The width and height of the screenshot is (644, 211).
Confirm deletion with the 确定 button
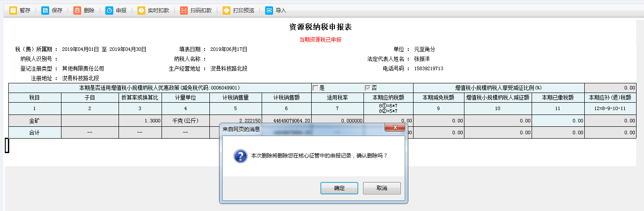[339, 188]
